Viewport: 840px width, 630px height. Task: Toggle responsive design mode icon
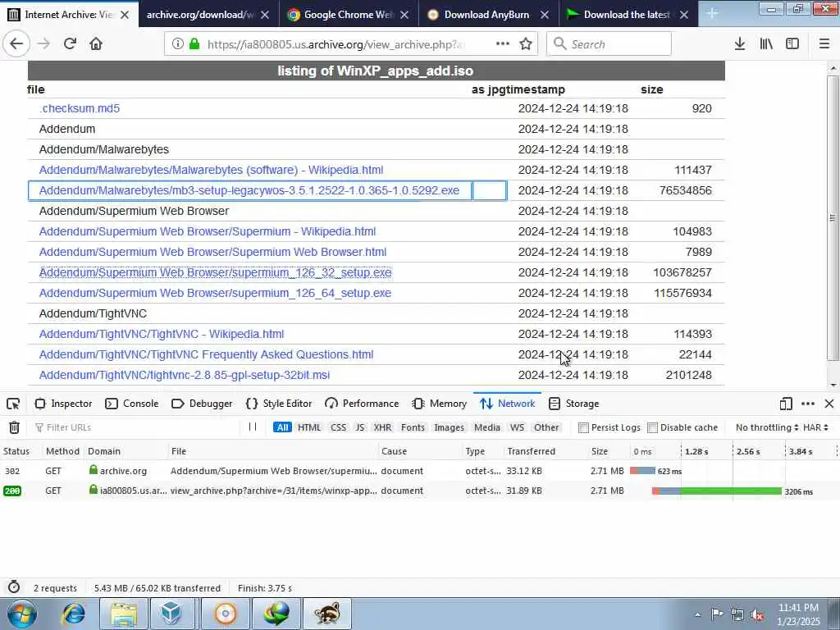pos(786,404)
